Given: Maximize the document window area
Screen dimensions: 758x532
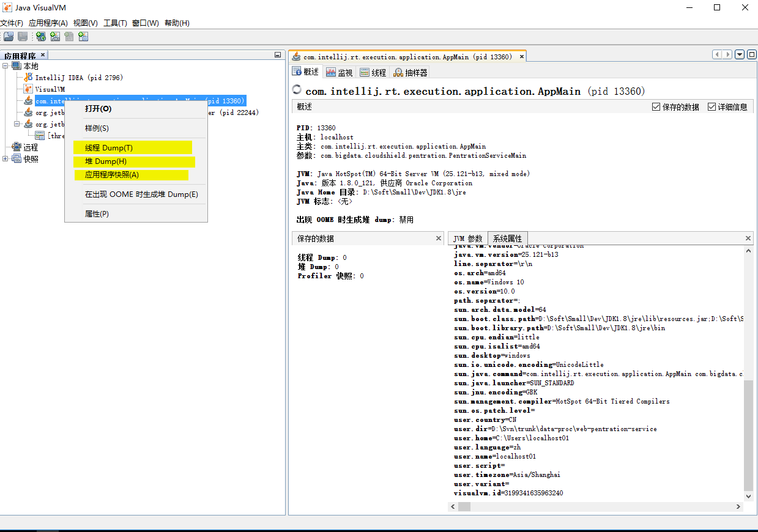Looking at the screenshot, I should [751, 55].
